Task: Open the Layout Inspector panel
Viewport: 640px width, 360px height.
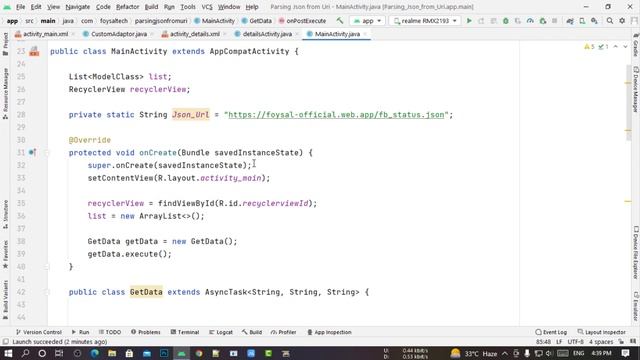Action: point(602,332)
